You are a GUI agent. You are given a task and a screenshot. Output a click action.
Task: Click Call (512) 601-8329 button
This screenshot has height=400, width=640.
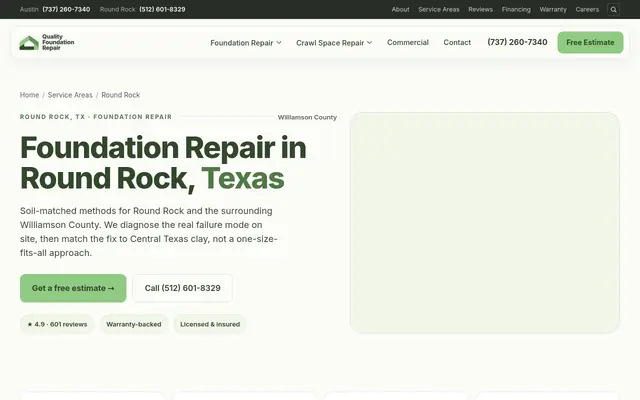coord(182,288)
